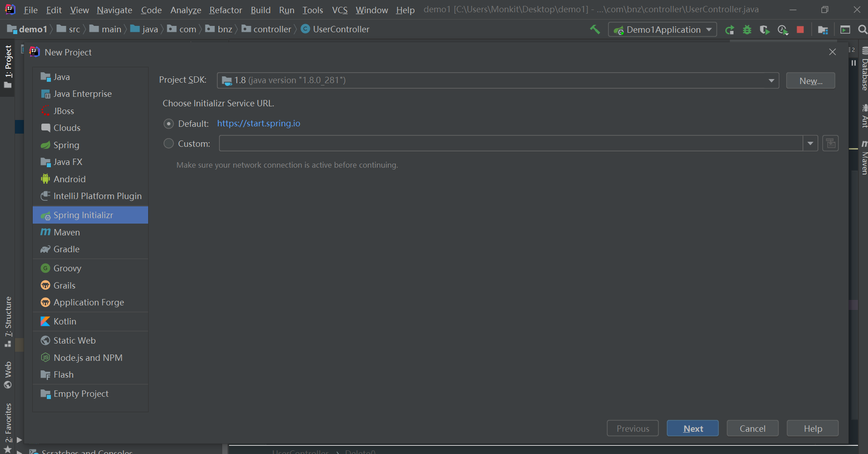This screenshot has width=868, height=454.
Task: Toggle the Project tool window tab
Action: tap(8, 67)
